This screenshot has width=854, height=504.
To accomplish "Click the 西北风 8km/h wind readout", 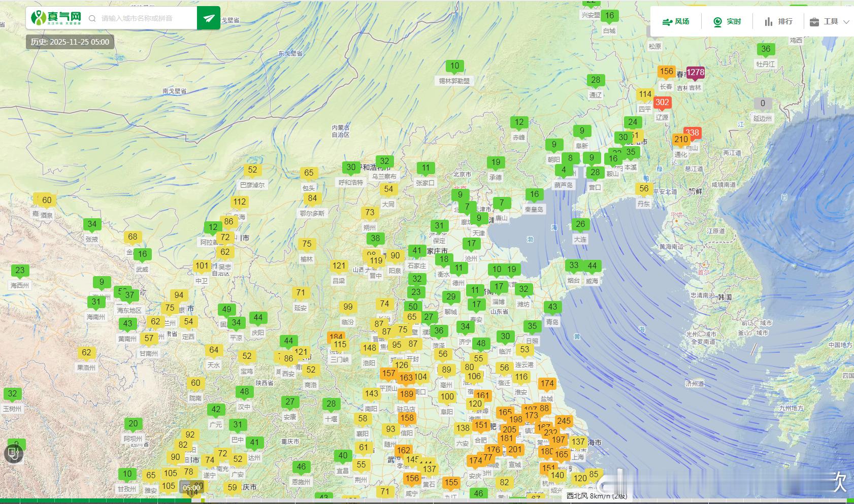I will (x=597, y=496).
